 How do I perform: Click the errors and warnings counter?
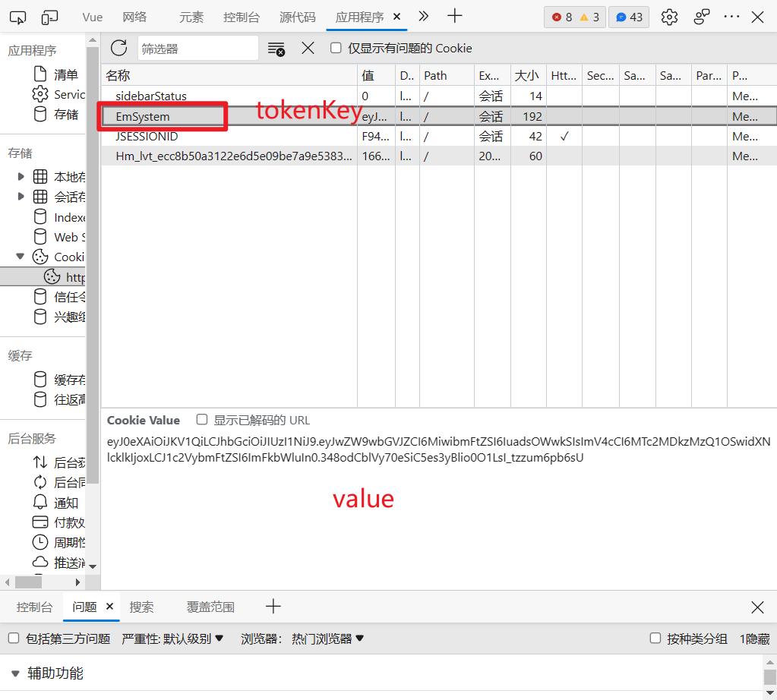(575, 17)
